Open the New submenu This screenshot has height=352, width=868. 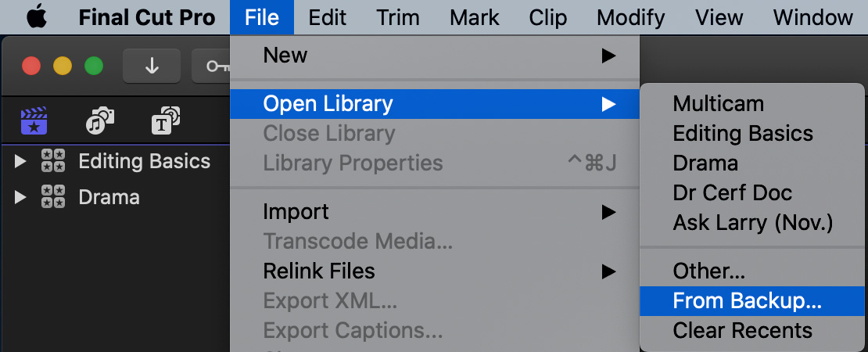pyautogui.click(x=435, y=55)
